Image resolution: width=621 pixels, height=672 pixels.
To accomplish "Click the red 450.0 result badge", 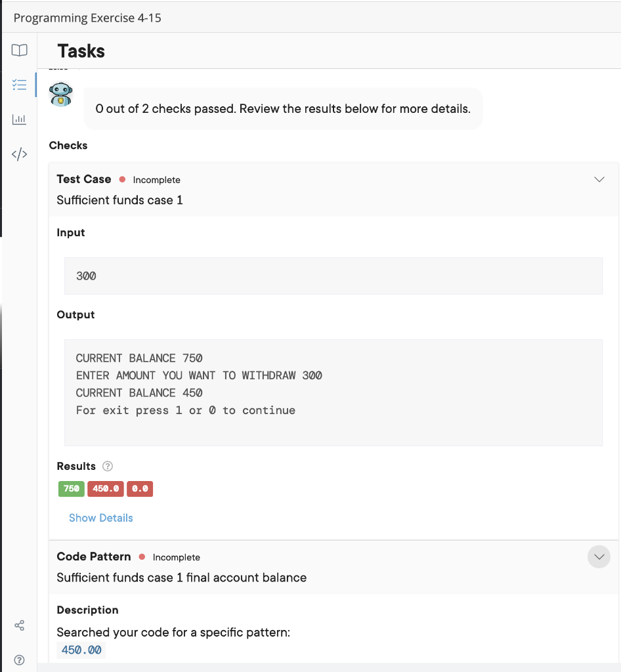I will point(106,488).
